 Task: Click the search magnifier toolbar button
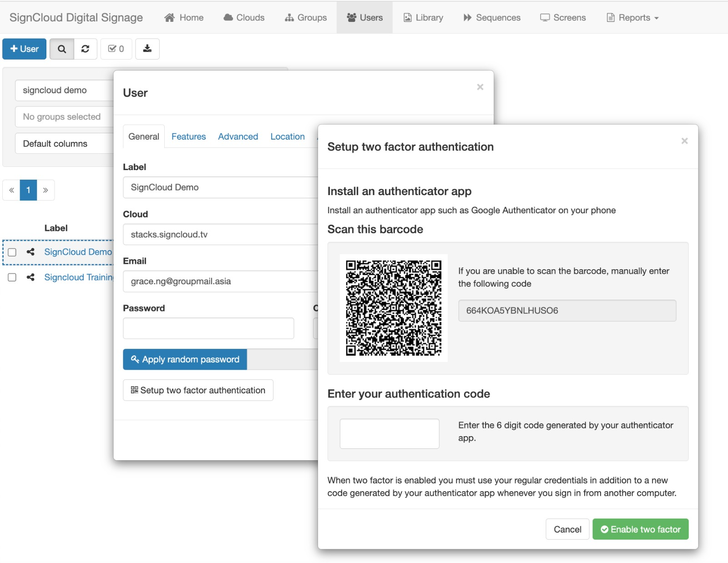tap(62, 49)
